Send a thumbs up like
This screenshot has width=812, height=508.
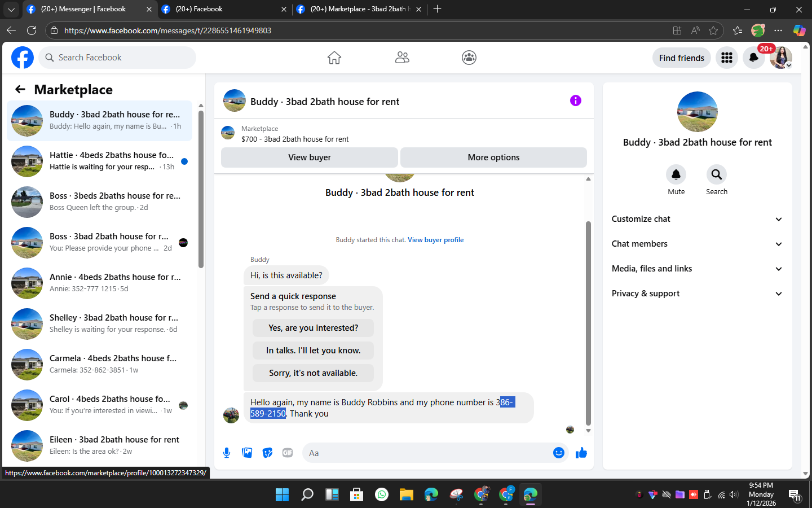pyautogui.click(x=581, y=453)
